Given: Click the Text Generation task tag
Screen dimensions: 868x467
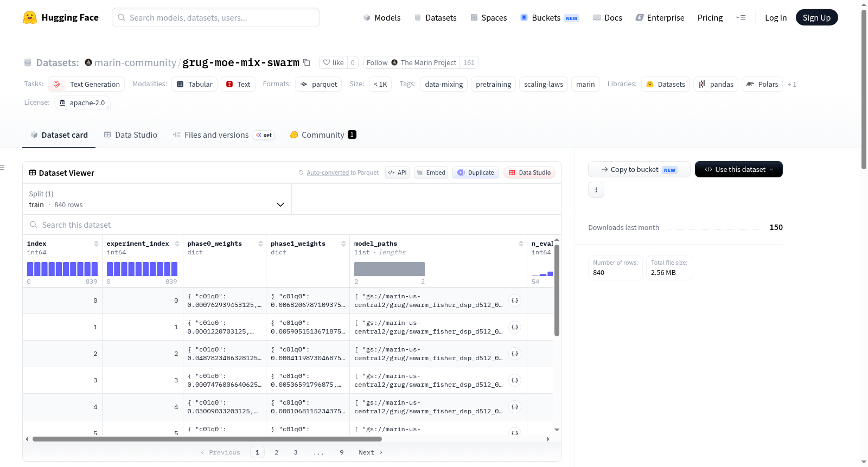Looking at the screenshot, I should 86,84.
